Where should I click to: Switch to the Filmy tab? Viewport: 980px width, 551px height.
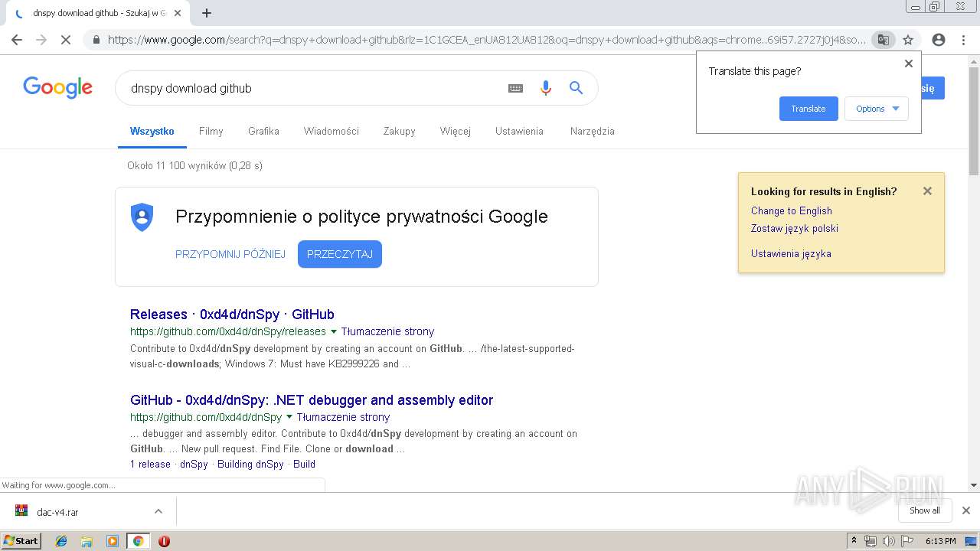pos(211,131)
